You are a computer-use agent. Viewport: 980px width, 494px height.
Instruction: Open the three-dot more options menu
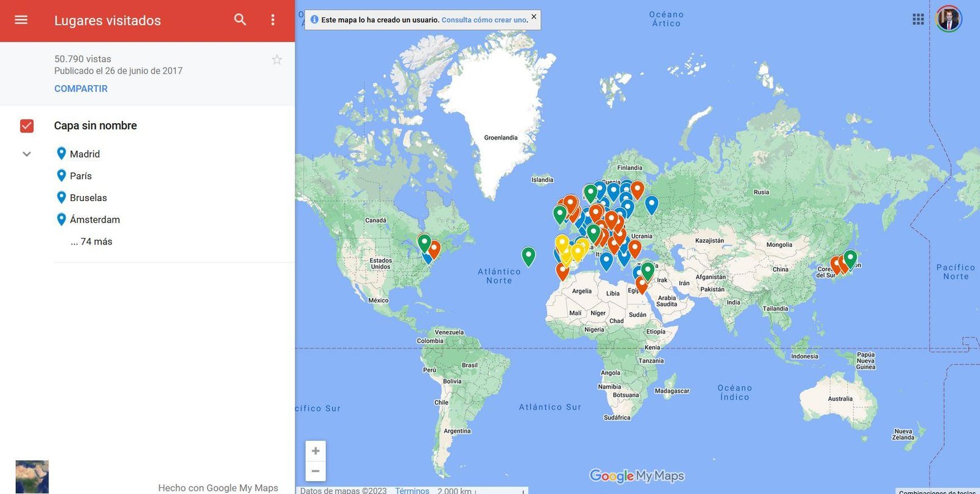pos(273,20)
